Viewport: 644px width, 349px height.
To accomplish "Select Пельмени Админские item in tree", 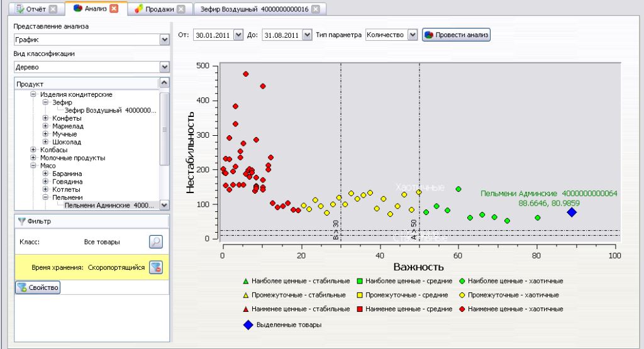I will 109,205.
